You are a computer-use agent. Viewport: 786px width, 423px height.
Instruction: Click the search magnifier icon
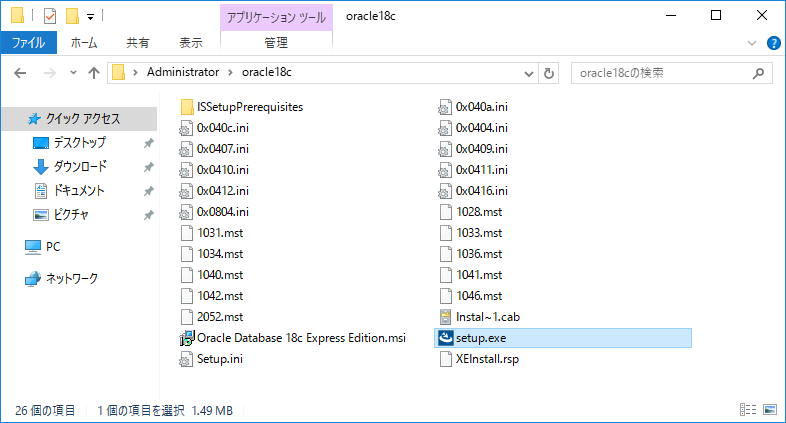point(758,73)
